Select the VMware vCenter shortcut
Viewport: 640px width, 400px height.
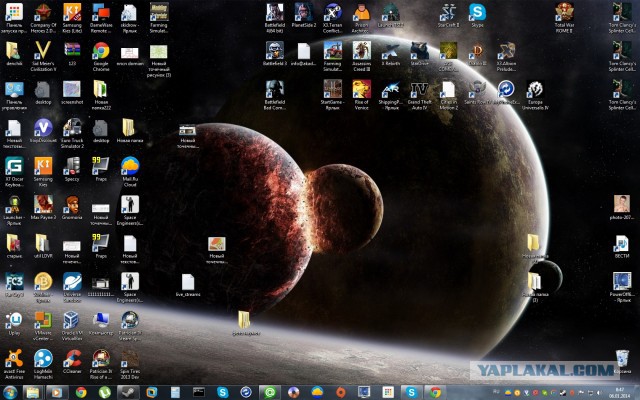click(x=43, y=325)
